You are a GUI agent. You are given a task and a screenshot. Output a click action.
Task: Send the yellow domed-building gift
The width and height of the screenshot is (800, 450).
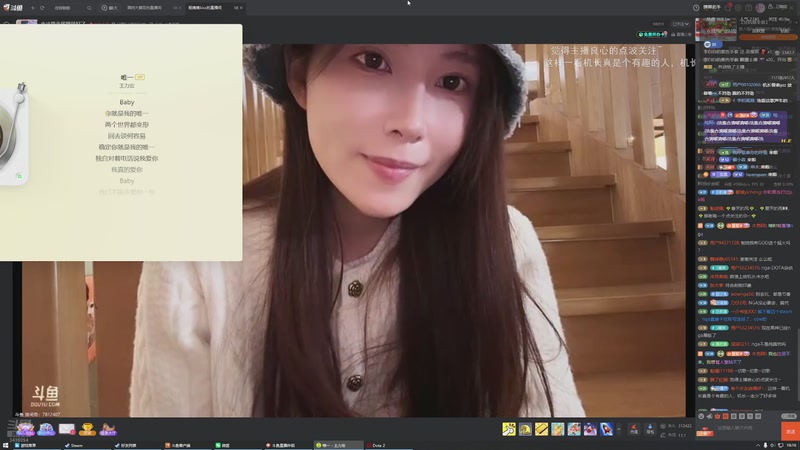[x=525, y=429]
